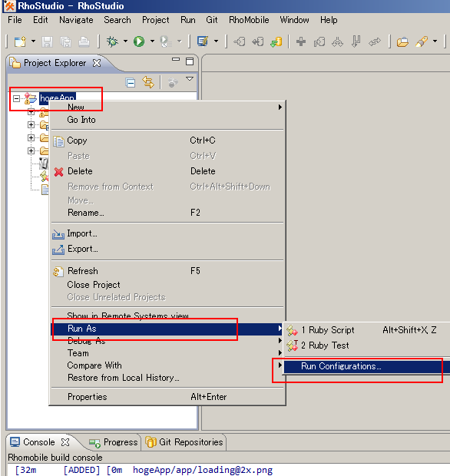Select Compare With in the context menu

click(167, 365)
